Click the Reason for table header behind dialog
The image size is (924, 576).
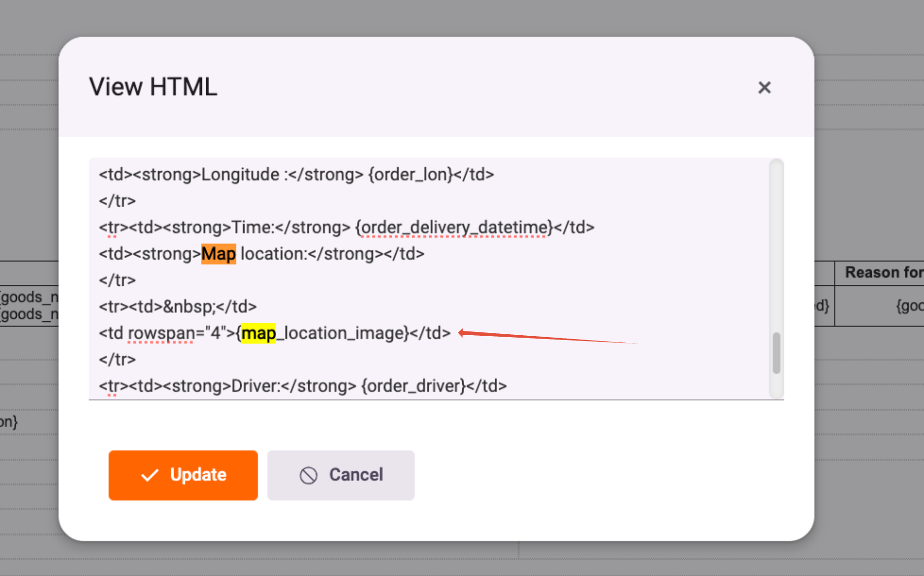pos(883,272)
